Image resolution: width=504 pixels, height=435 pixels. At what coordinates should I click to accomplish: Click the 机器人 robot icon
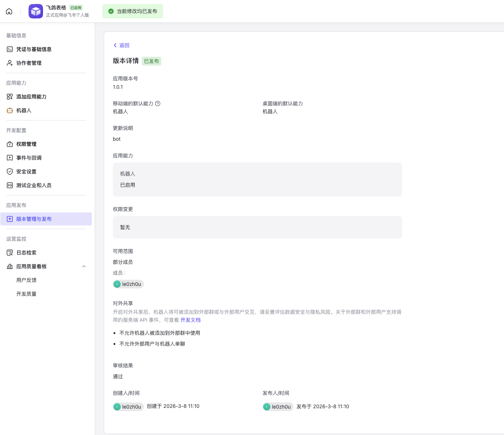(x=10, y=110)
